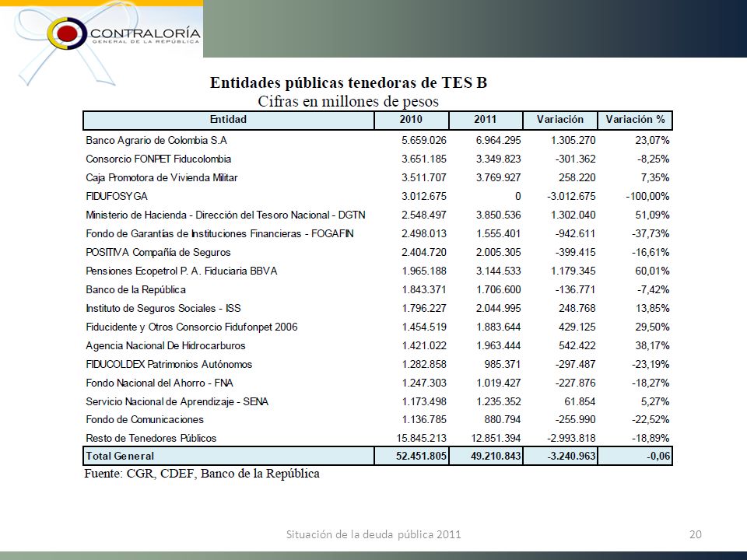Click slide page number '20'
This screenshot has width=747, height=560.
click(x=696, y=534)
